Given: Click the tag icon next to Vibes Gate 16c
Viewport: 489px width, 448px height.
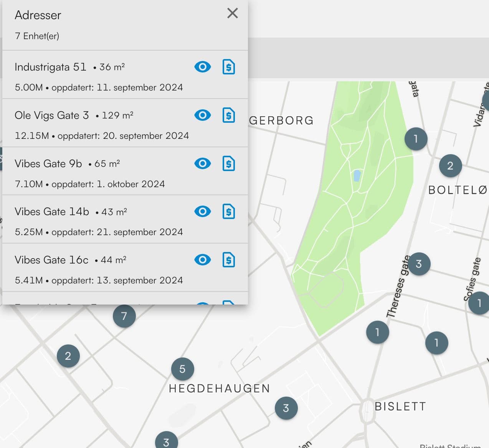Looking at the screenshot, I should click(x=228, y=260).
